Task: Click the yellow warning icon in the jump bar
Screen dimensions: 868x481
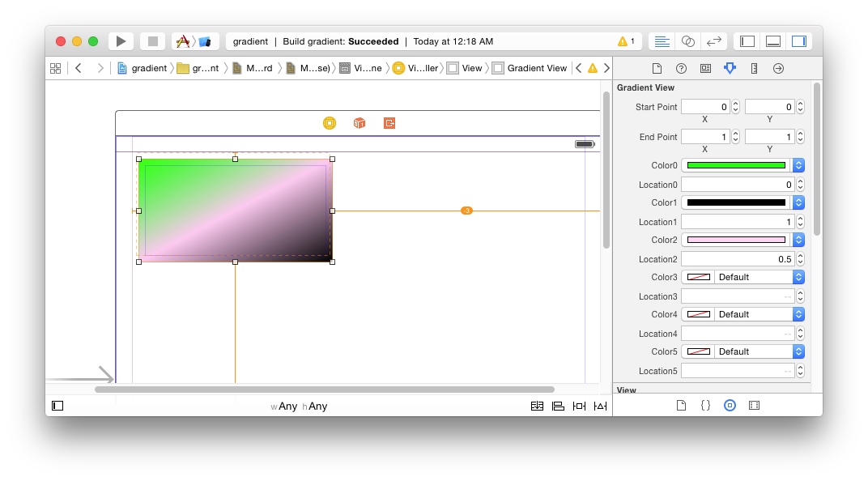Action: coord(593,68)
